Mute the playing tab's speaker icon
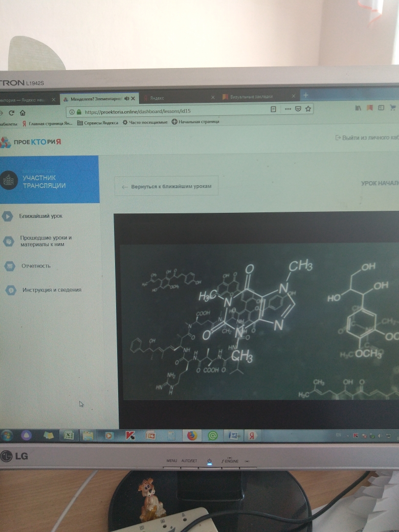 tap(126, 98)
